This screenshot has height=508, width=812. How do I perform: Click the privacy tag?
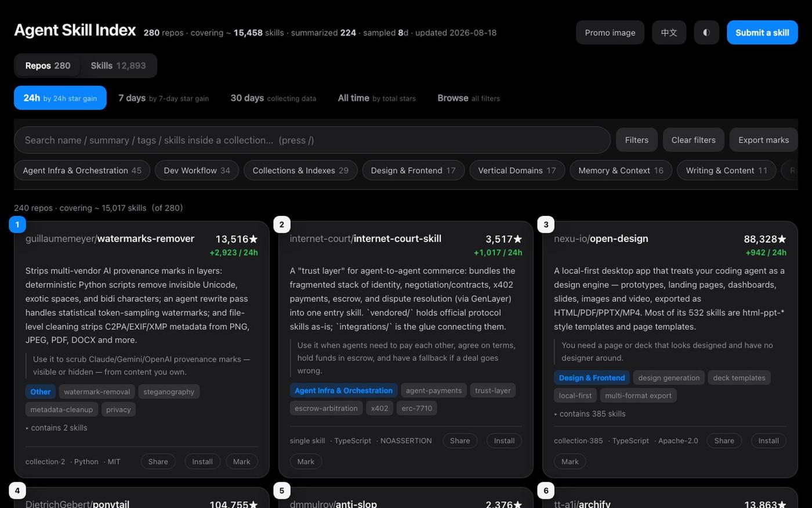click(118, 409)
